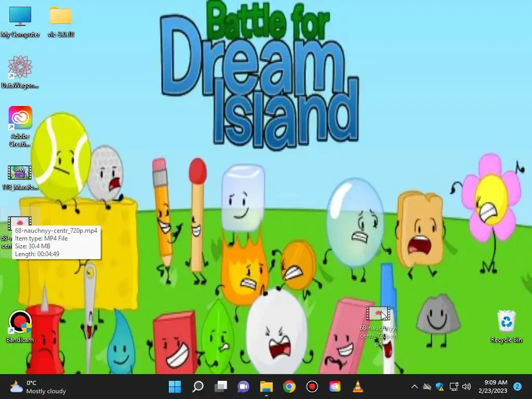Image resolution: width=532 pixels, height=399 pixels.
Task: Select the 118_Marafo video file icon
Action: pos(20,177)
